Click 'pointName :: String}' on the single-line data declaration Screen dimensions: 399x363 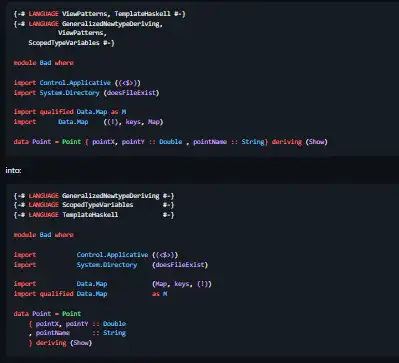[231, 142]
